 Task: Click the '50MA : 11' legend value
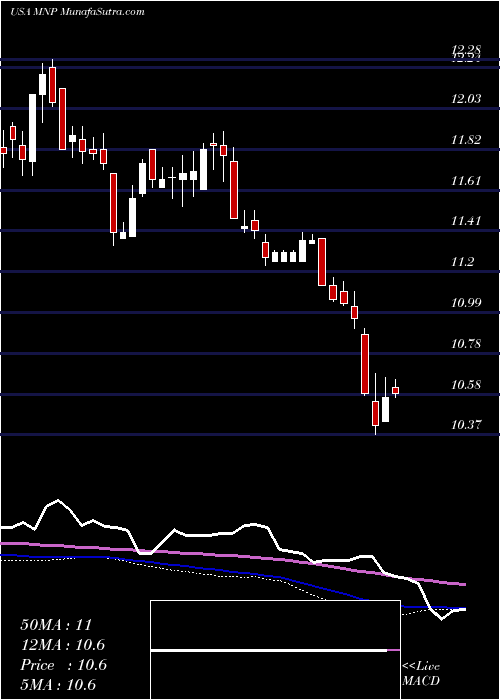click(56, 625)
